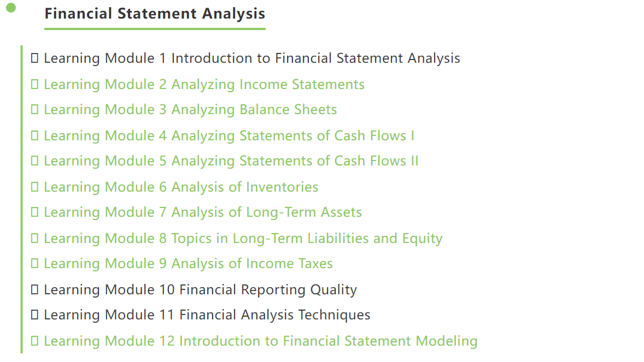Go to Module 4 Statements of Cash Flows I
The height and width of the screenshot is (362, 644).
click(229, 136)
